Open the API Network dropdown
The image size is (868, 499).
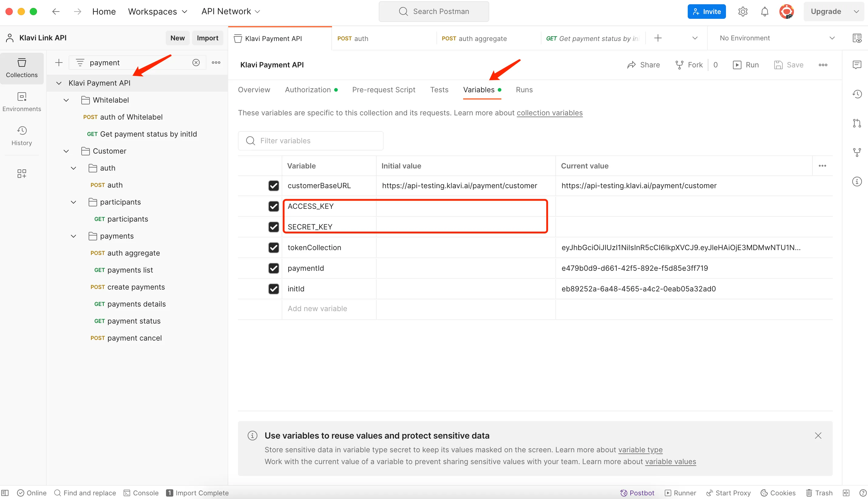pos(231,11)
